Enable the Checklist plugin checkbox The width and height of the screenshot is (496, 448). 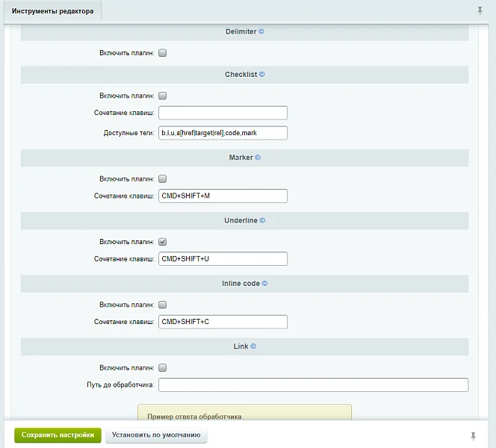pos(163,96)
